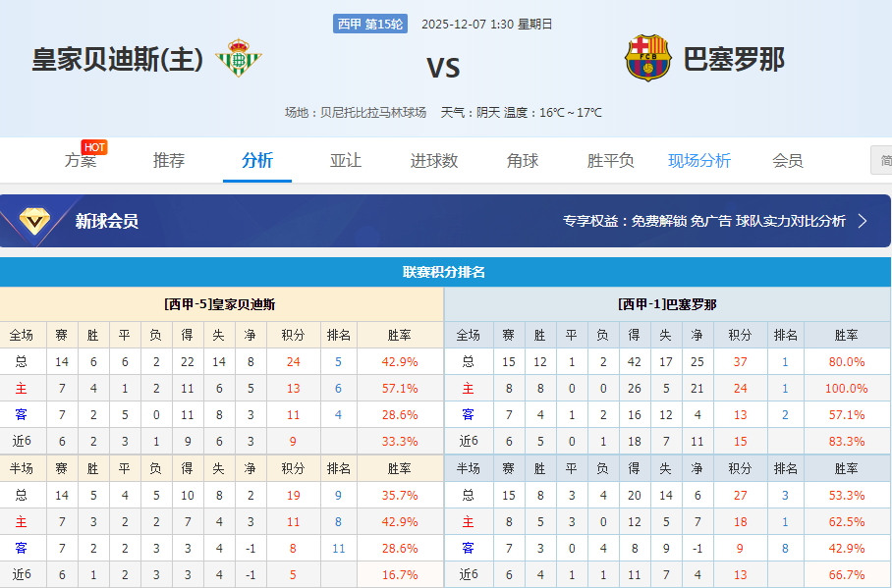This screenshot has height=588, width=892.
Task: Click the 新球会员 banner link
Action: [105, 222]
